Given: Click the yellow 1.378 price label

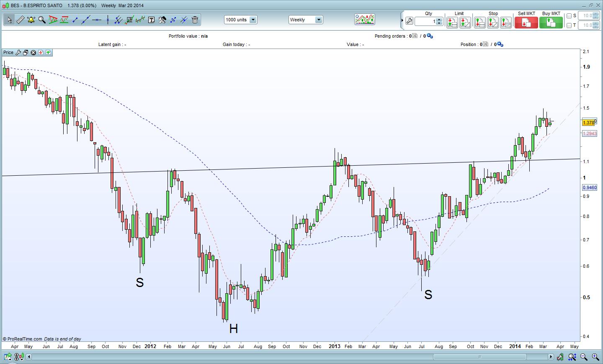Looking at the screenshot, I should (588, 123).
